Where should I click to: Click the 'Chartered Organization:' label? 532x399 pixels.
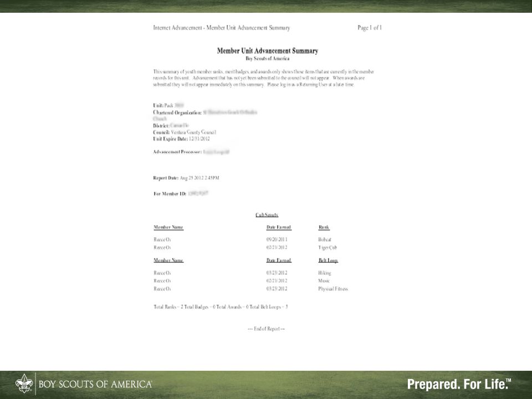[x=177, y=112]
